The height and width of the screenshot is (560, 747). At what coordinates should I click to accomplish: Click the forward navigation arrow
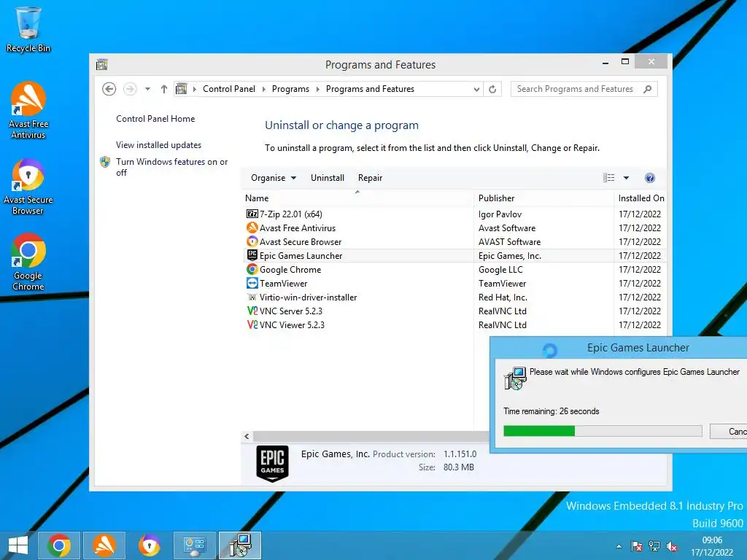click(130, 89)
